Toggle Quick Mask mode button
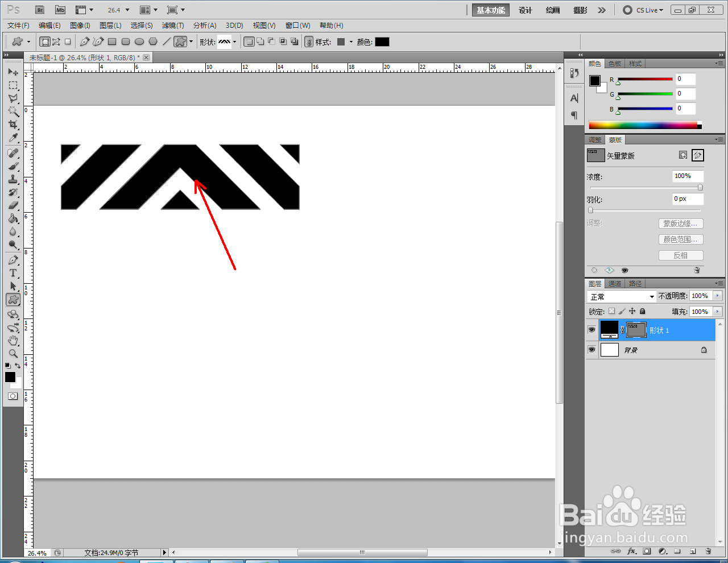Viewport: 728px width, 563px height. (13, 396)
